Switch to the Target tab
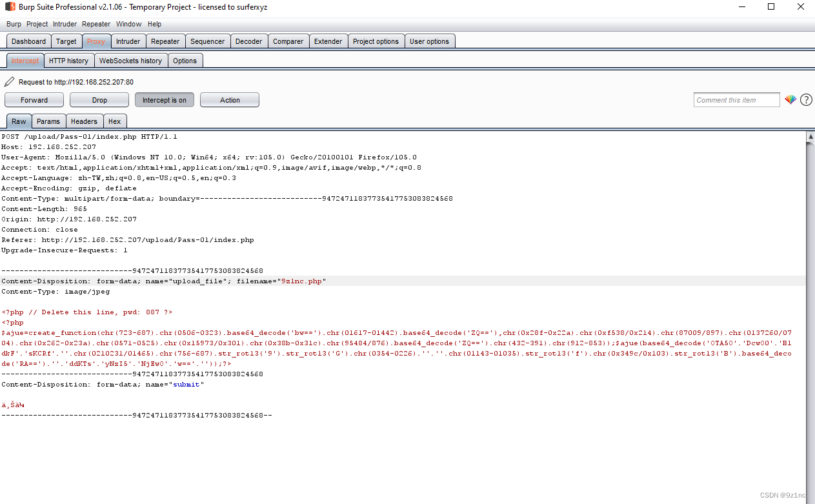 coord(66,41)
